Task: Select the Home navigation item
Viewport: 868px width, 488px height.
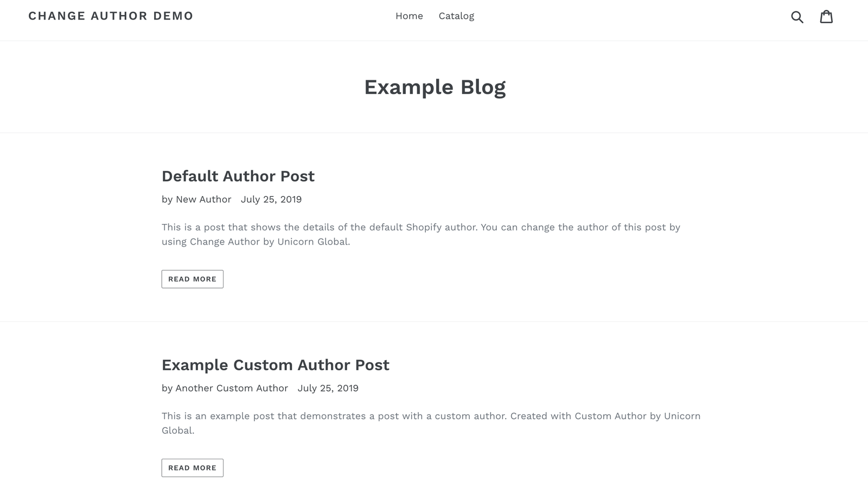Action: [x=409, y=16]
